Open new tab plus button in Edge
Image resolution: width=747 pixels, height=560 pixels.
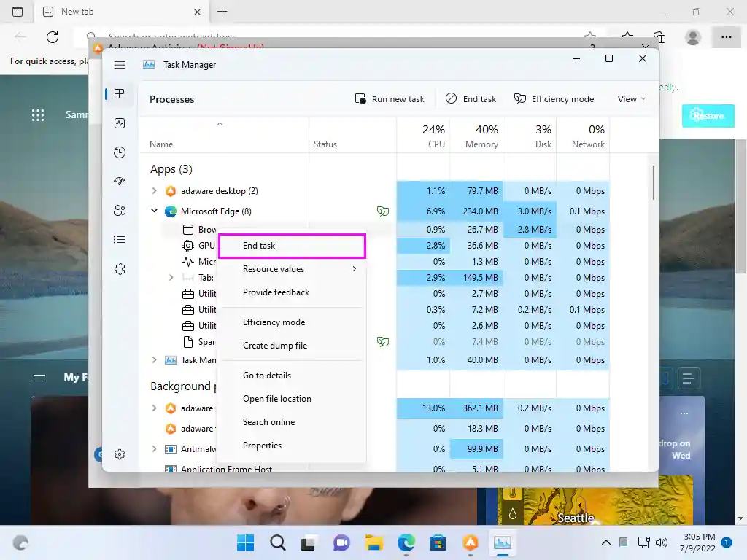[x=222, y=12]
